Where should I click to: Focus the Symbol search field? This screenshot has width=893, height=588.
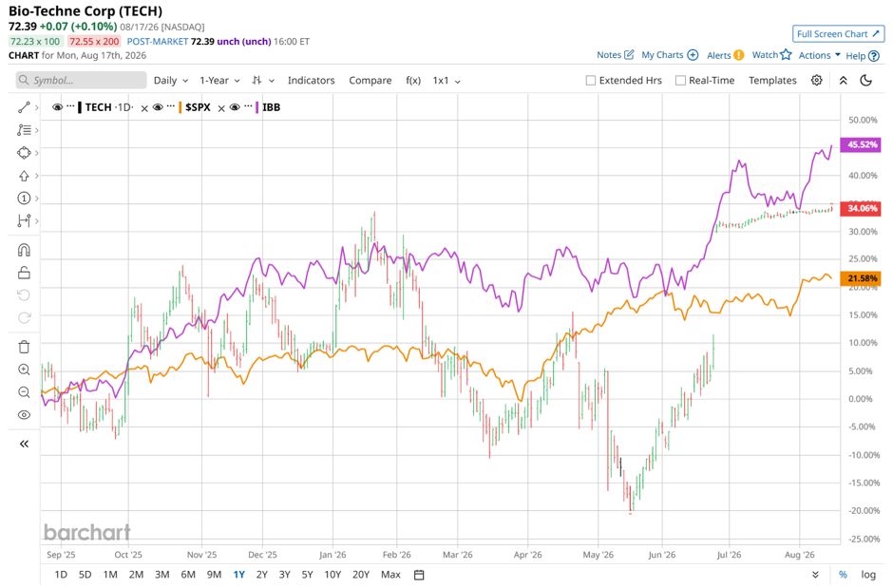(x=81, y=80)
